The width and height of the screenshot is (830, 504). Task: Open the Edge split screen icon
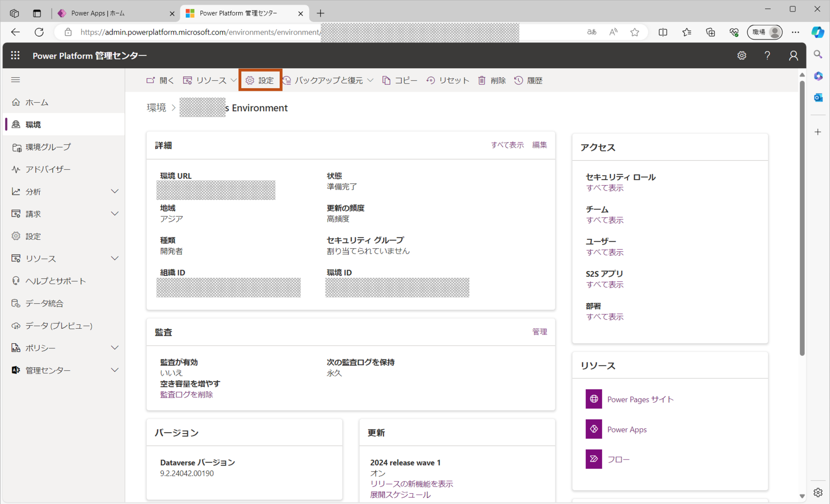coord(663,32)
